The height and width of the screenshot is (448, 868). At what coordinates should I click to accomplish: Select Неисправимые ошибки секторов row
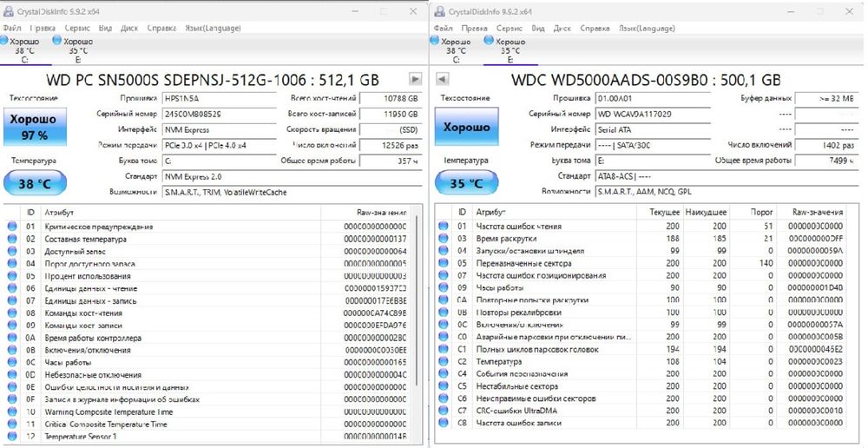point(641,399)
